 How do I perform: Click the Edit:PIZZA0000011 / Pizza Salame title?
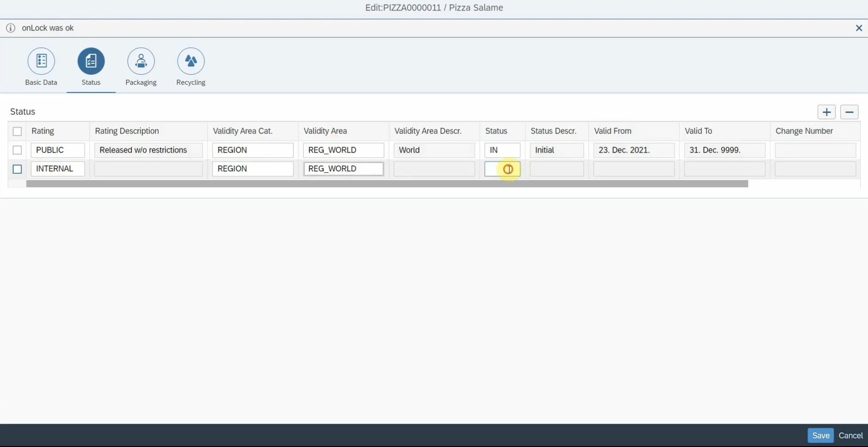[x=434, y=8]
